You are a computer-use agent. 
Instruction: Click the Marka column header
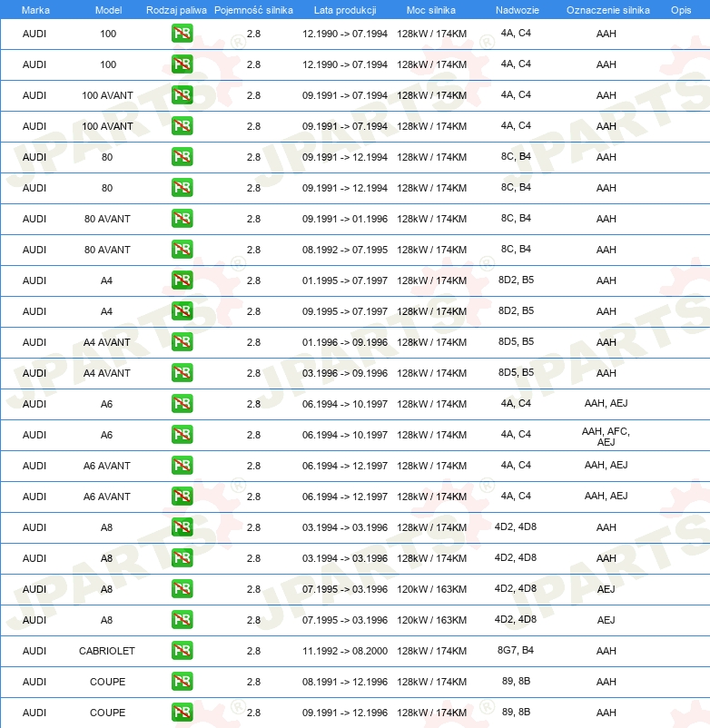coord(35,10)
